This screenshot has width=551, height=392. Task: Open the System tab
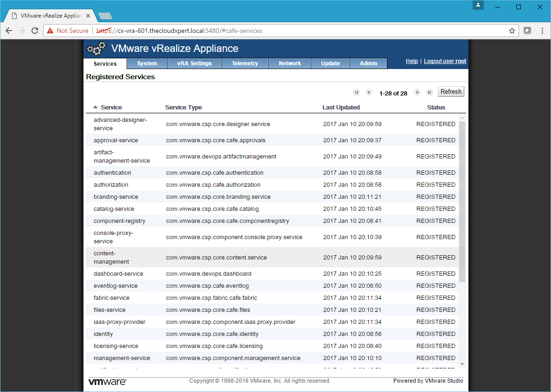(147, 63)
